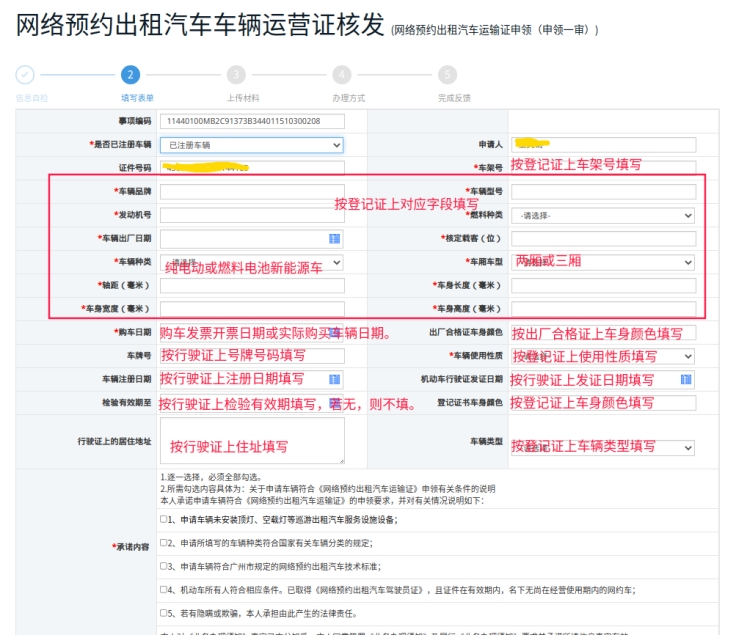Expand the 是否已注册车辆 dropdown
The width and height of the screenshot is (736, 636).
pyautogui.click(x=251, y=145)
